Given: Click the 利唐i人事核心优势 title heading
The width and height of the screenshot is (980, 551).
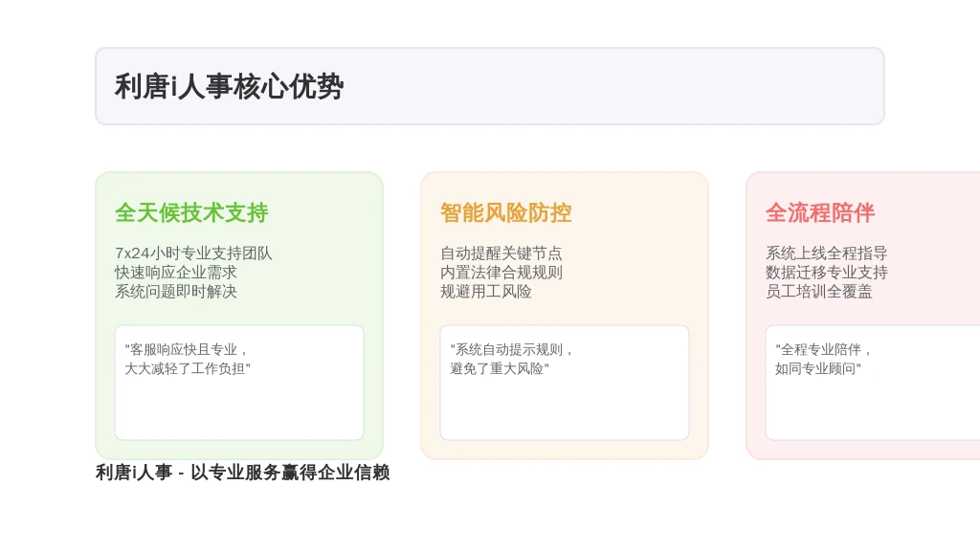Looking at the screenshot, I should pyautogui.click(x=229, y=86).
